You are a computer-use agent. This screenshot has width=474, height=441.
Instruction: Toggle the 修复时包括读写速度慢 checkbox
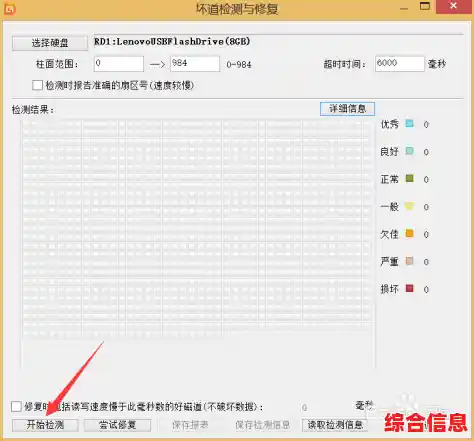pyautogui.click(x=16, y=406)
